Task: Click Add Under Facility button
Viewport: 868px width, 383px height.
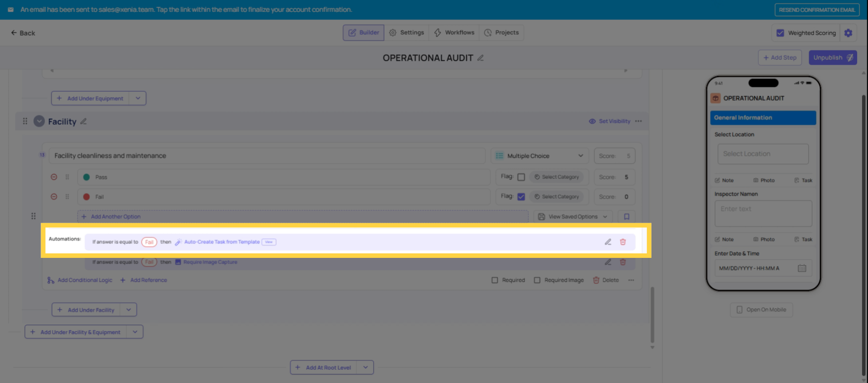Action: pyautogui.click(x=86, y=310)
